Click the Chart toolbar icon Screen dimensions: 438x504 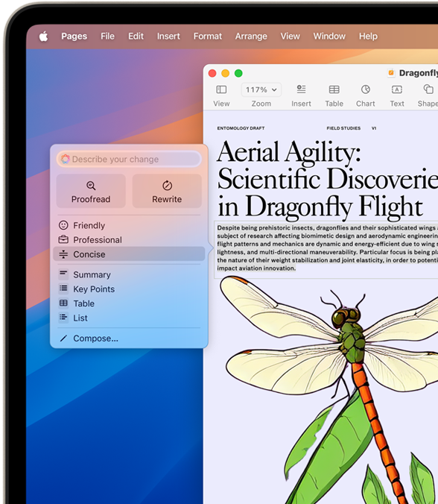coord(366,89)
